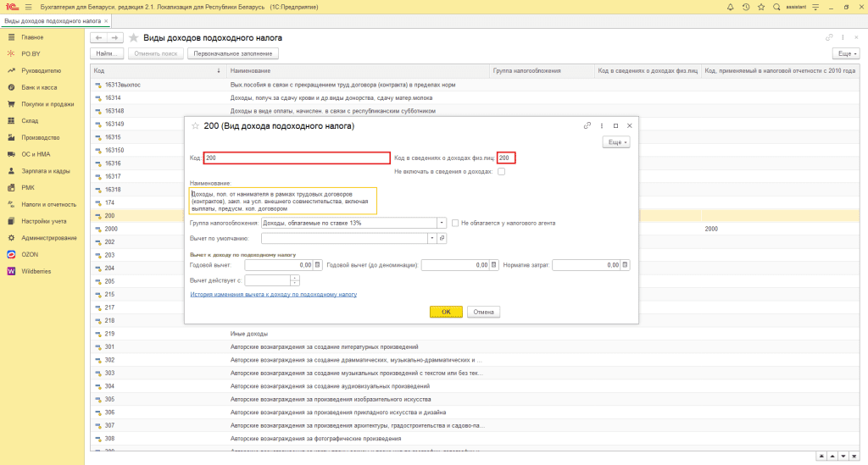The width and height of the screenshot is (868, 465).
Task: Confirm the dialog with OK
Action: click(x=446, y=312)
